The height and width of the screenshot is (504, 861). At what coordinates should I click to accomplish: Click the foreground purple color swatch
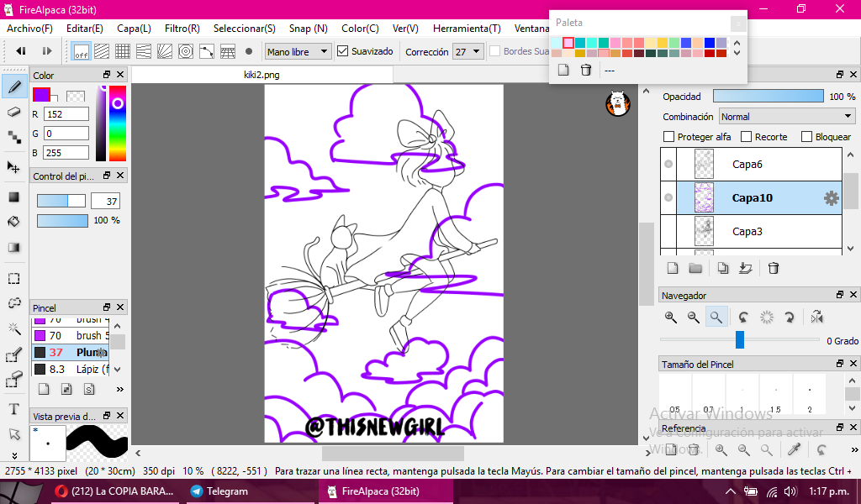[41, 94]
